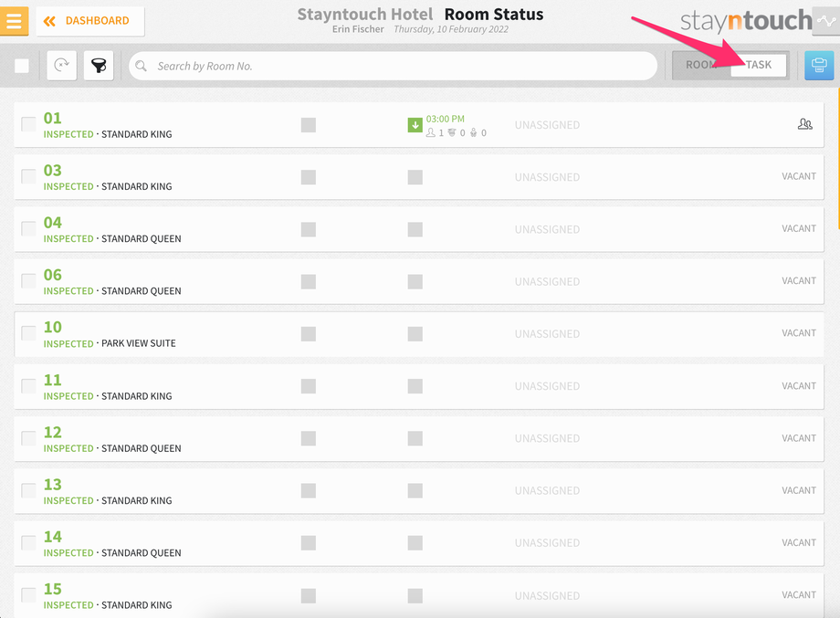Switch to the Room view tab
Viewport: 840px width, 618px height.
point(702,65)
